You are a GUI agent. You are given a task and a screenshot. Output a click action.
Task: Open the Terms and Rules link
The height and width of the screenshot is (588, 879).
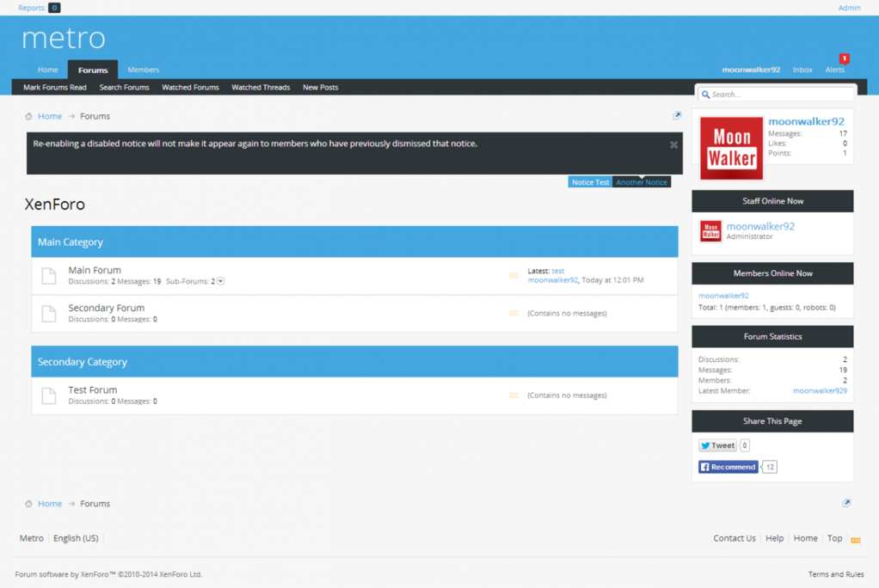(835, 574)
